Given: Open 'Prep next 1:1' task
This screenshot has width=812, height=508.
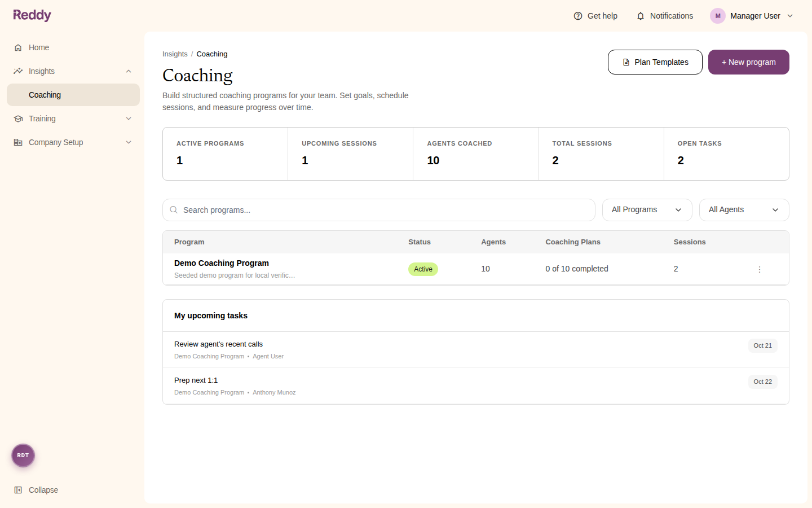Looking at the screenshot, I should 476,386.
